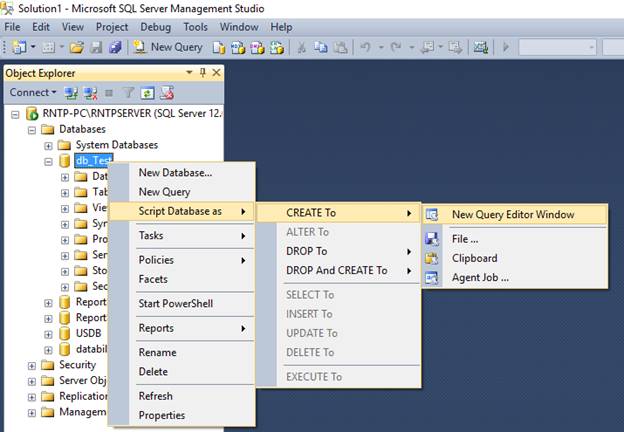The height and width of the screenshot is (432, 624).
Task: Open the solution configurations combo box
Action: (557, 48)
